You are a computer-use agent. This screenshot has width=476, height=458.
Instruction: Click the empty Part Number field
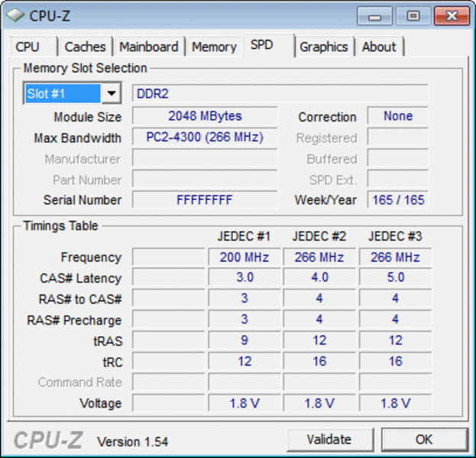pos(205,179)
